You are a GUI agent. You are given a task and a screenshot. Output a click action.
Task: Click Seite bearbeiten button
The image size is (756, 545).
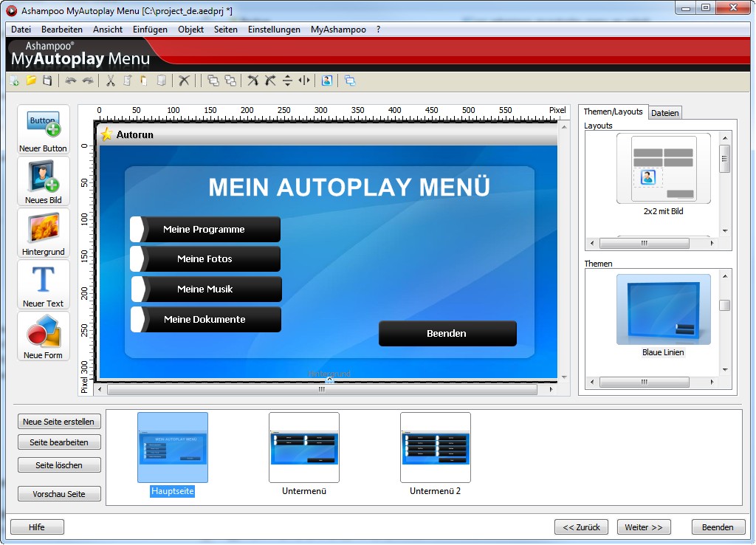pos(59,442)
